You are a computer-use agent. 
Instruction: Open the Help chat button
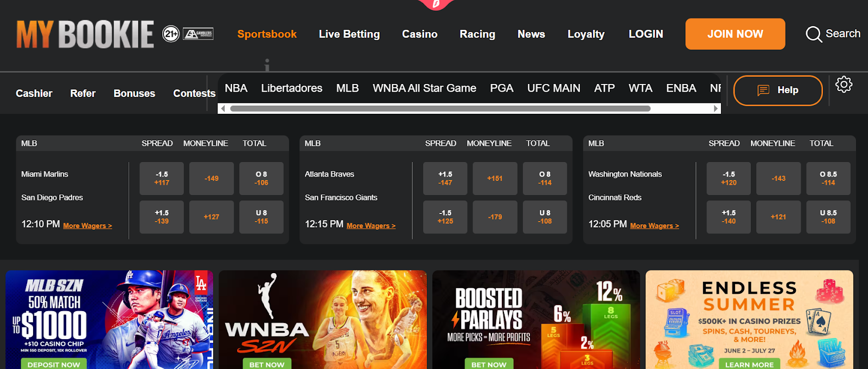coord(777,90)
